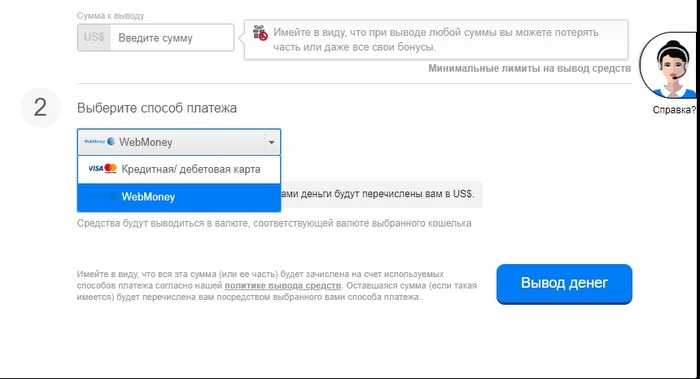Click the Visa Mastercard logo icon
Screen dimensions: 700x379
click(x=102, y=169)
